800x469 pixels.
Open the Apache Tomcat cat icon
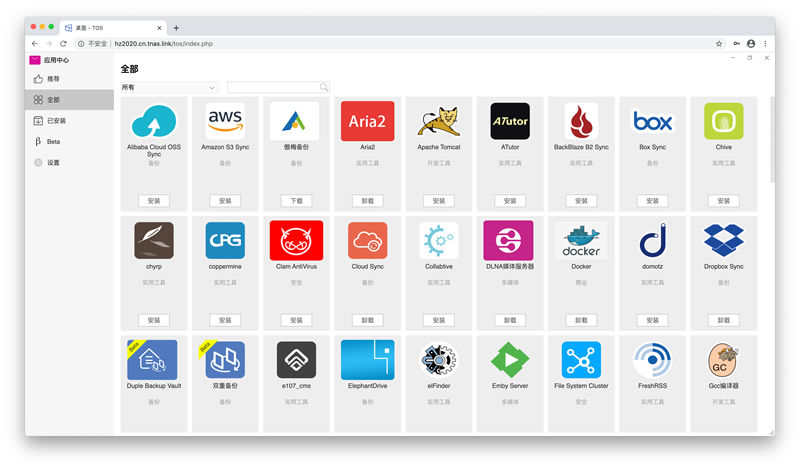click(439, 121)
